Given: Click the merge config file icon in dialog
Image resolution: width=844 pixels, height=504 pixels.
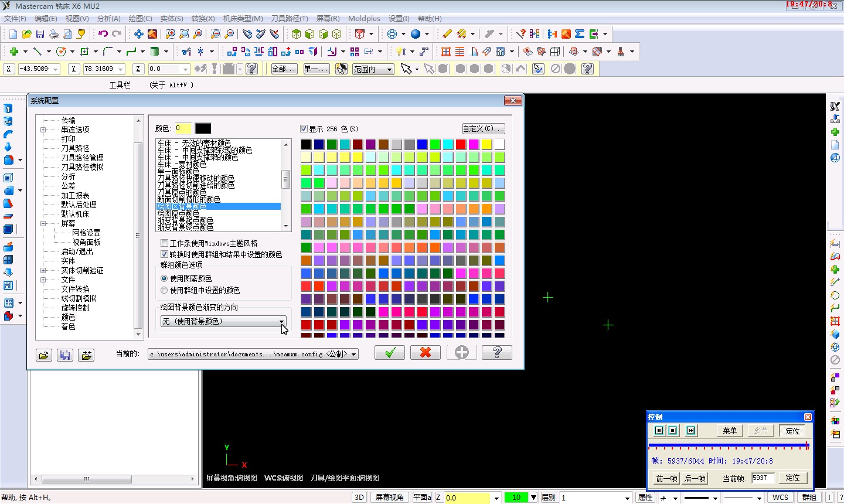Looking at the screenshot, I should pyautogui.click(x=86, y=355).
